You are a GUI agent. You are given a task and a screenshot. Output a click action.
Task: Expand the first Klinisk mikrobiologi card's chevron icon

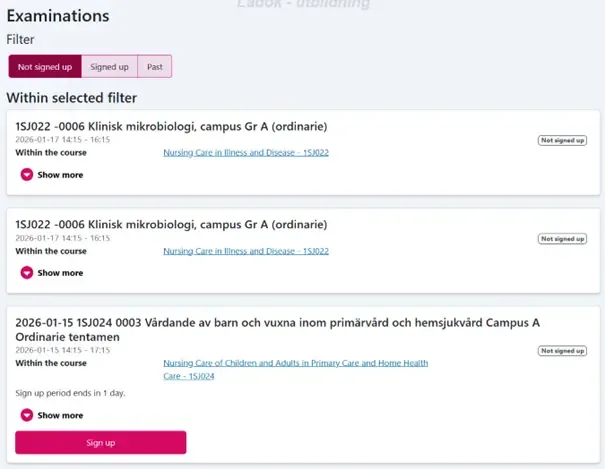(26, 175)
